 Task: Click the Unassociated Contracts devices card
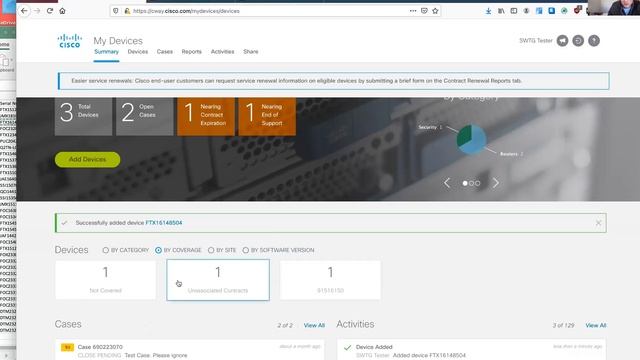[x=218, y=280]
